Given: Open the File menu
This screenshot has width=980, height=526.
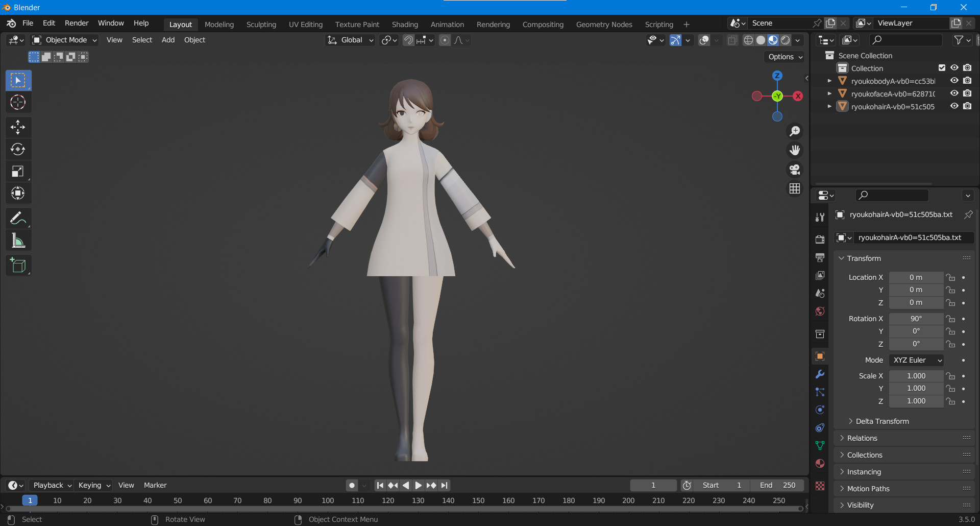Looking at the screenshot, I should (28, 23).
